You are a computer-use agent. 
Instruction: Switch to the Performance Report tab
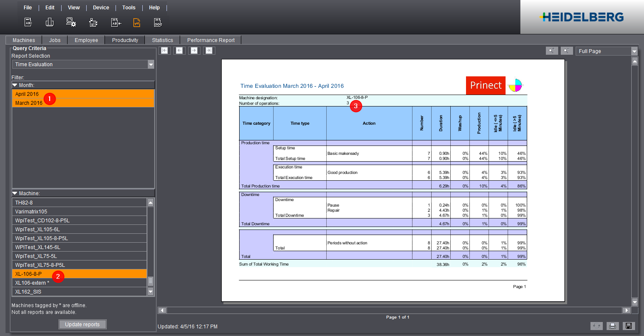pyautogui.click(x=211, y=40)
